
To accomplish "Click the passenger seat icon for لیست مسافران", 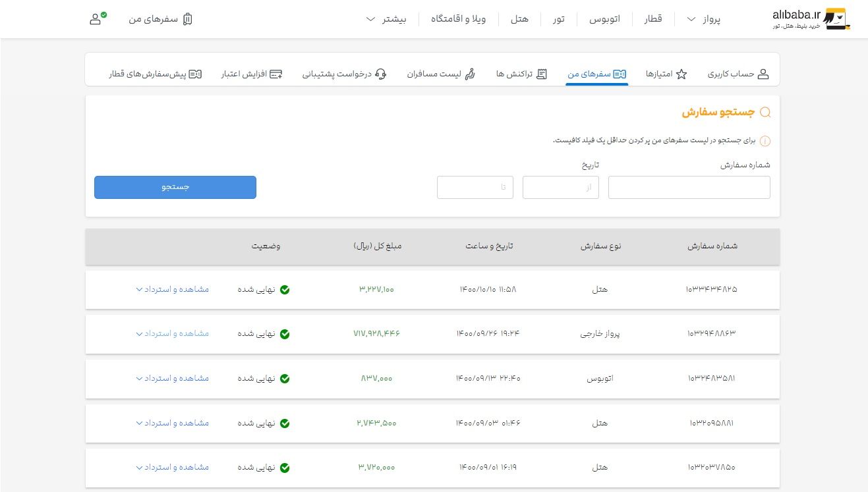I will (470, 74).
